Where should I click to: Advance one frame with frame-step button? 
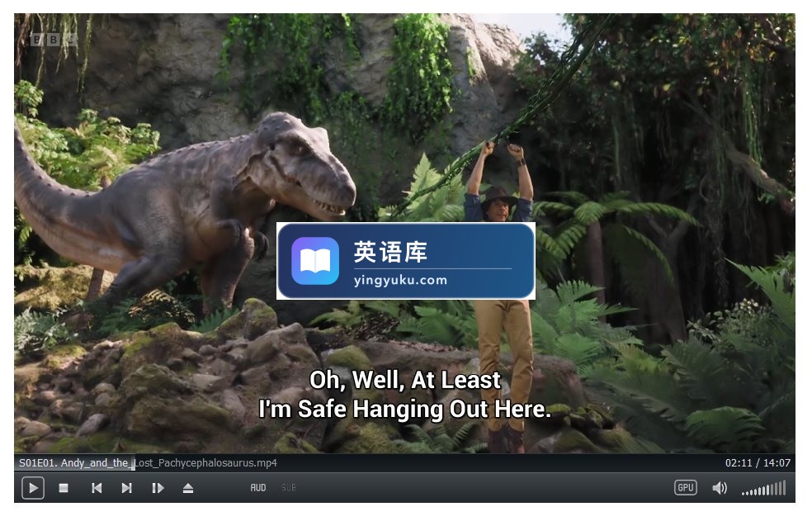click(158, 488)
